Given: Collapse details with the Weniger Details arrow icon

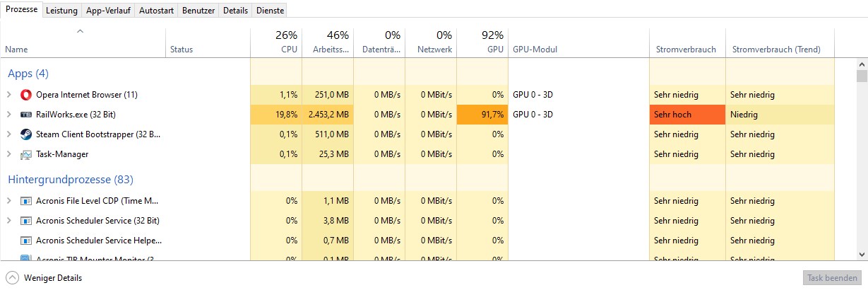Looking at the screenshot, I should [x=12, y=278].
